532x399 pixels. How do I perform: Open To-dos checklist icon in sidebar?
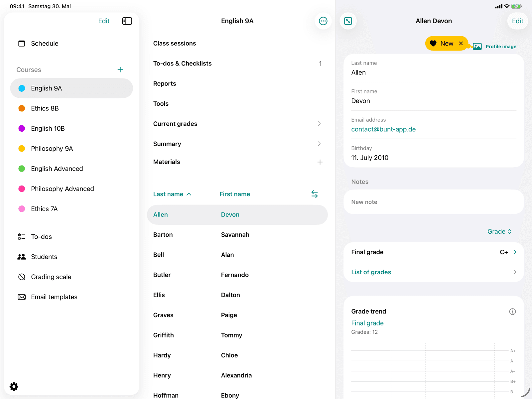(22, 237)
